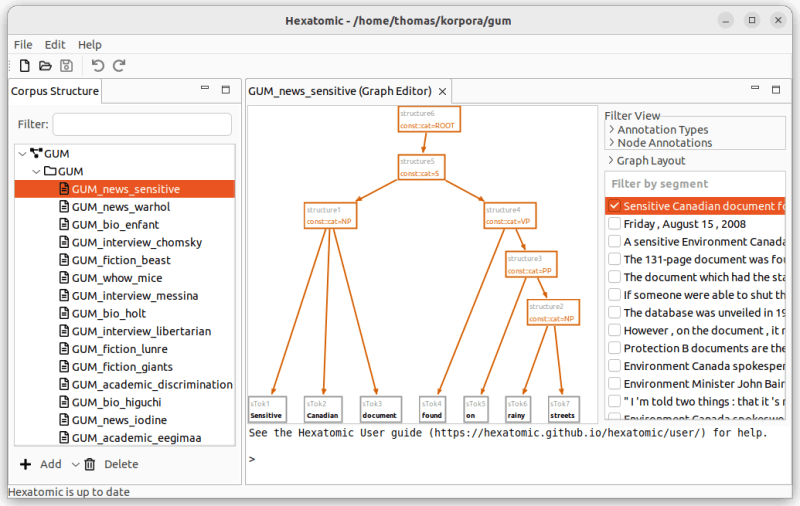
Task: Expand the Graph Layout section
Action: pos(611,160)
